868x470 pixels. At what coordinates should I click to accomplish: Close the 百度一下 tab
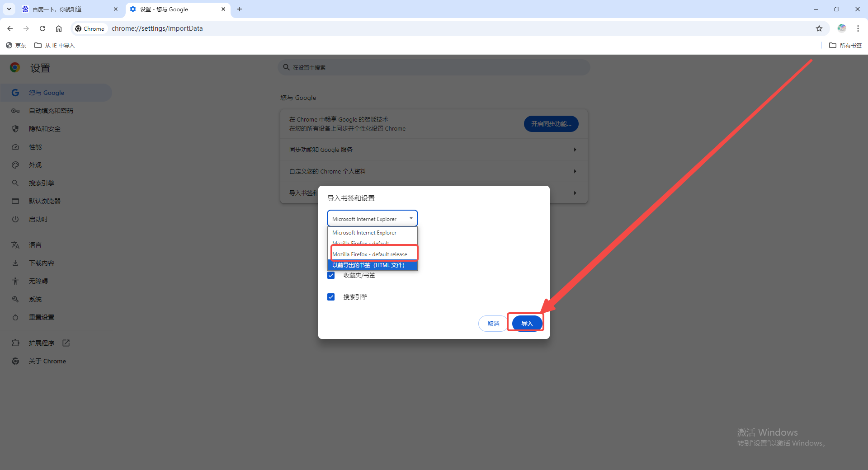pyautogui.click(x=116, y=9)
